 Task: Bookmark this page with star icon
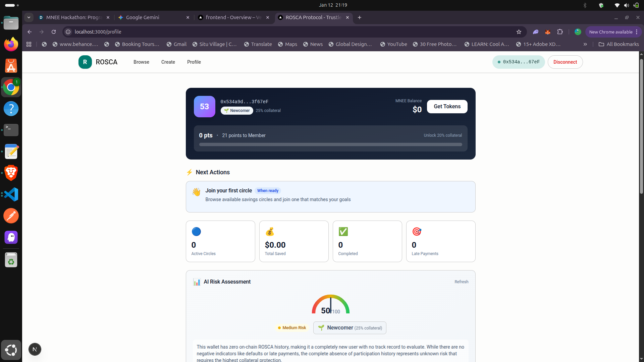pos(519,32)
